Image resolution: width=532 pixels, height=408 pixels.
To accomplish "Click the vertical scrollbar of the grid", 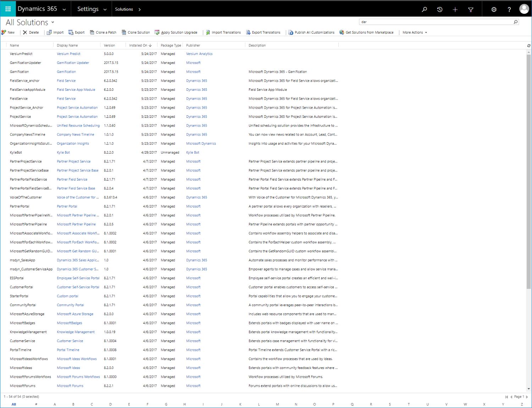I will pyautogui.click(x=529, y=172).
